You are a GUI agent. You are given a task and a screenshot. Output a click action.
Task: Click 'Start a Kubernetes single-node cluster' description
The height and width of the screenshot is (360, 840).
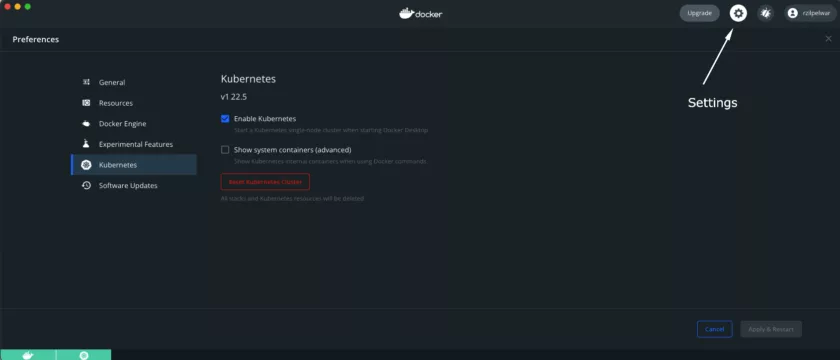pyautogui.click(x=331, y=130)
